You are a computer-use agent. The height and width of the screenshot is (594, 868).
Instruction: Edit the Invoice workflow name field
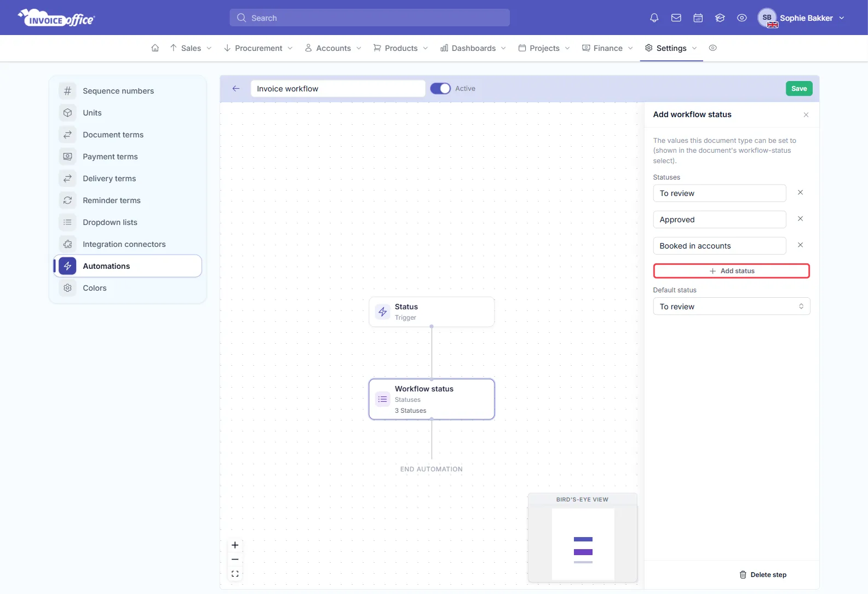pos(338,89)
